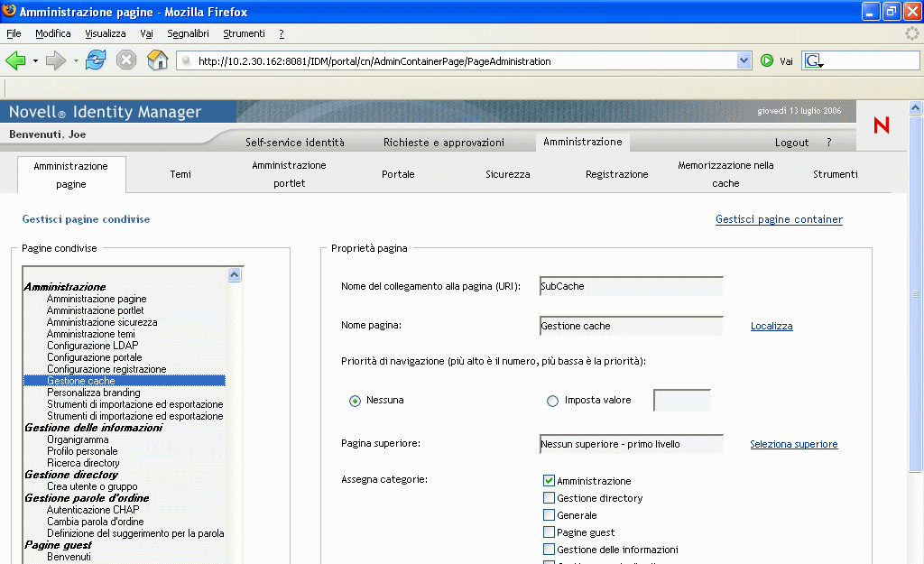Open the ? help menu in the menu bar
The height and width of the screenshot is (564, 924).
282,33
